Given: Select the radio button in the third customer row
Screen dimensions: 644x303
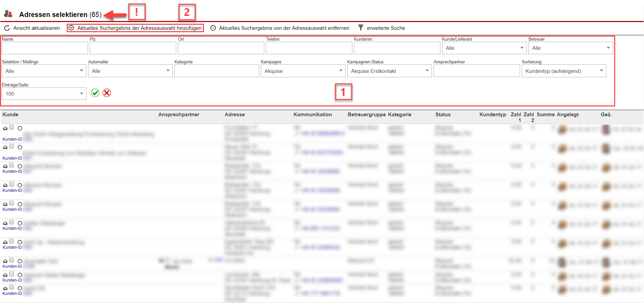Looking at the screenshot, I should (x=20, y=166).
